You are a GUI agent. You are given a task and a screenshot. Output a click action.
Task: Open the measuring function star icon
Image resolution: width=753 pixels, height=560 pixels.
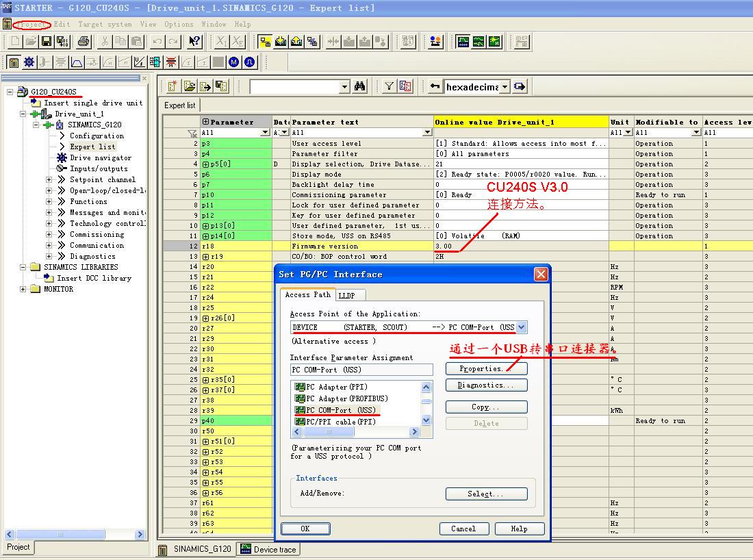(495, 42)
